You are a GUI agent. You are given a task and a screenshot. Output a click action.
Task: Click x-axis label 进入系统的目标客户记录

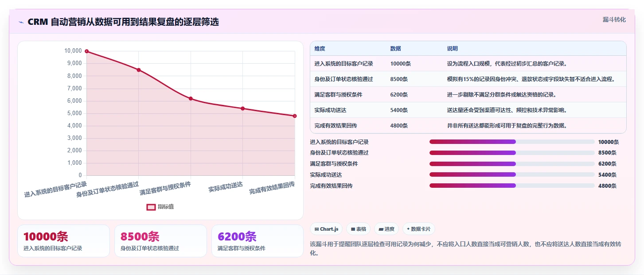coord(55,189)
